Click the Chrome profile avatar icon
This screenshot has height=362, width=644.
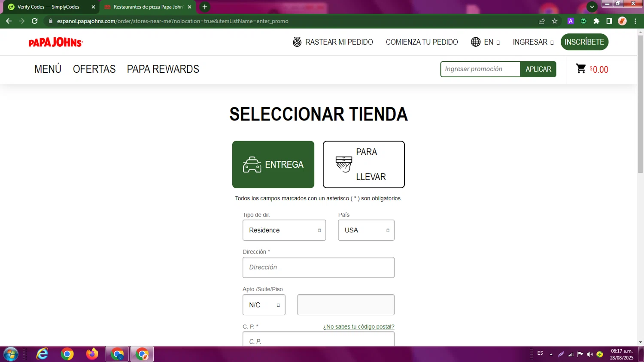click(x=622, y=21)
